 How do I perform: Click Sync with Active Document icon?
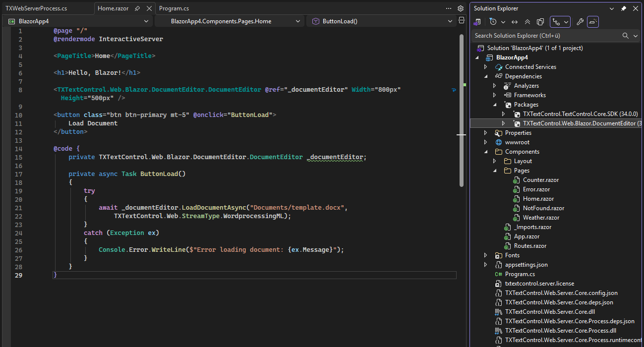515,22
